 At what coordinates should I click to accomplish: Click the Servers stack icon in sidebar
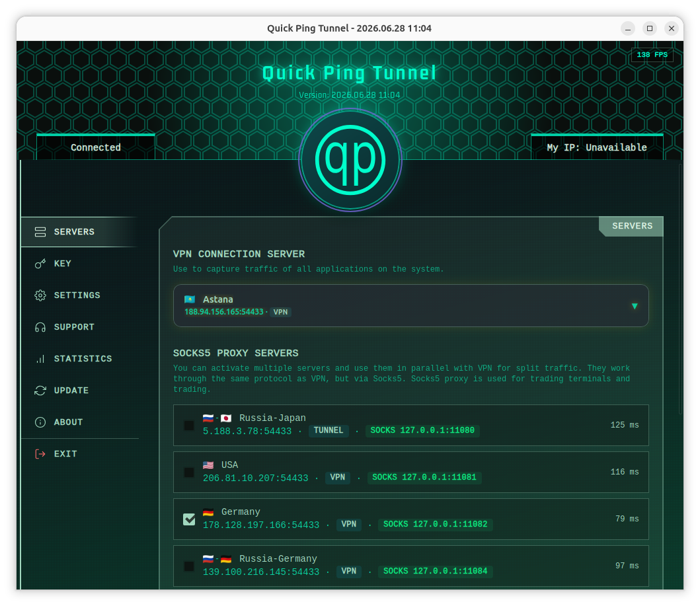pos(40,231)
